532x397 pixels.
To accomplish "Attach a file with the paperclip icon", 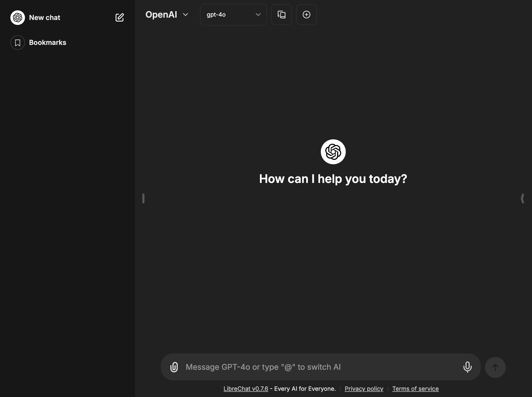I will pos(174,367).
